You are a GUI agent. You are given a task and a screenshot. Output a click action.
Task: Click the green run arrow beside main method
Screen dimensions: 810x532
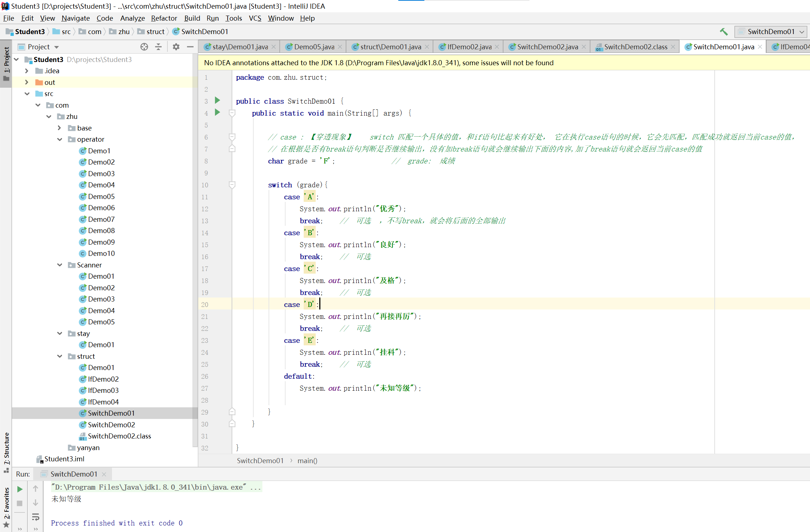coord(217,113)
